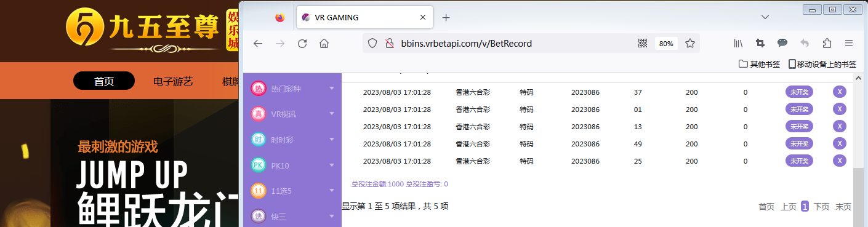Click the 真 round icon in sidebar
The height and width of the screenshot is (227, 868).
259,114
